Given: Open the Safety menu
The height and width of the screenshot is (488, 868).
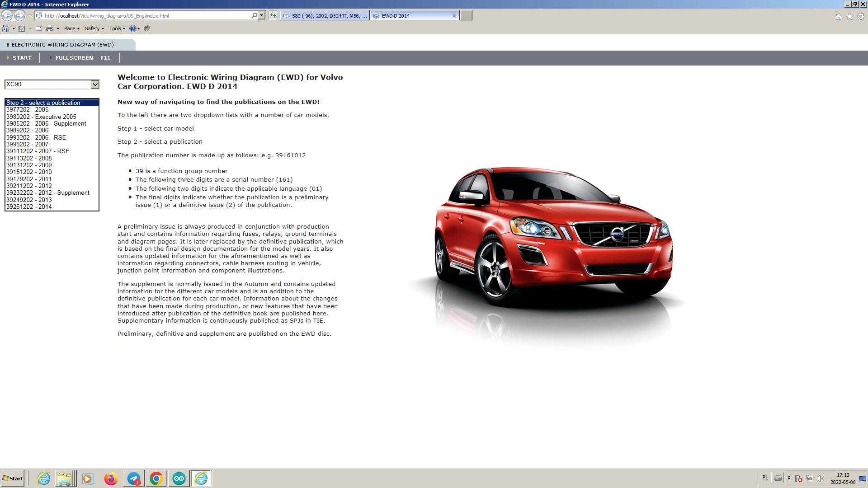Looking at the screenshot, I should click(x=94, y=28).
